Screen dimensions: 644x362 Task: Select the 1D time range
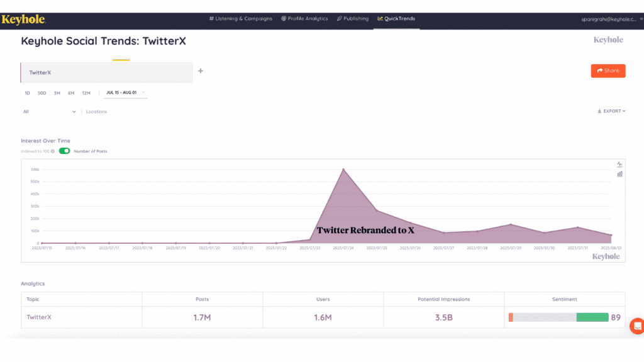(x=27, y=93)
